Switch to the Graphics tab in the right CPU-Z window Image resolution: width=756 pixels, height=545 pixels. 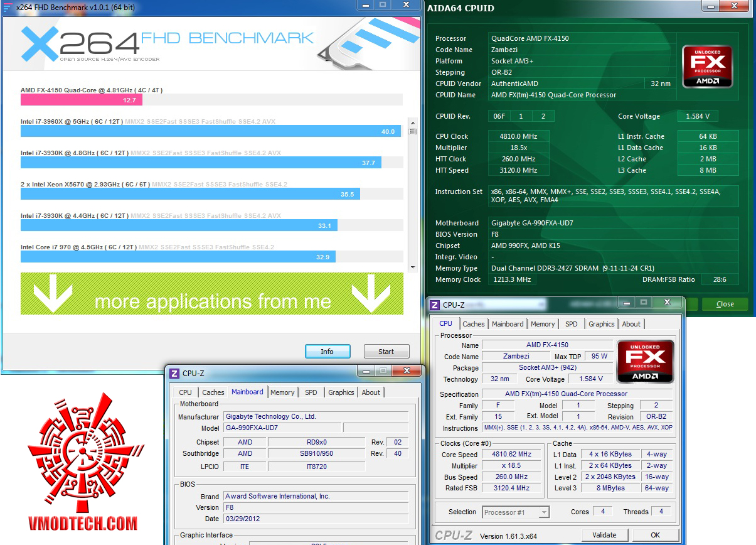tap(601, 324)
